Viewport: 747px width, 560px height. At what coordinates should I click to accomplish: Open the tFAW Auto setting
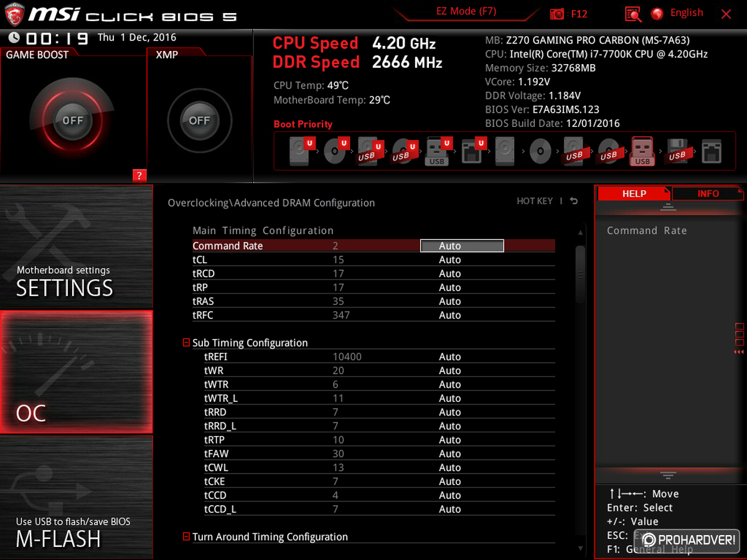point(450,454)
